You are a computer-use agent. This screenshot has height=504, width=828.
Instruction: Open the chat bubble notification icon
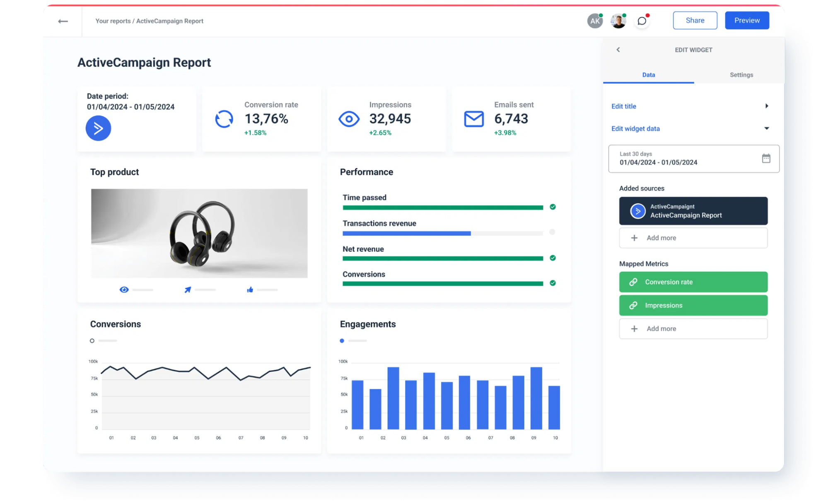click(x=642, y=21)
